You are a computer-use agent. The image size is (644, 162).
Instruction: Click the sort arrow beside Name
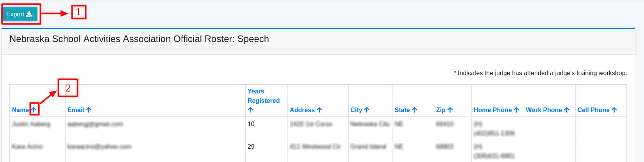[34, 110]
